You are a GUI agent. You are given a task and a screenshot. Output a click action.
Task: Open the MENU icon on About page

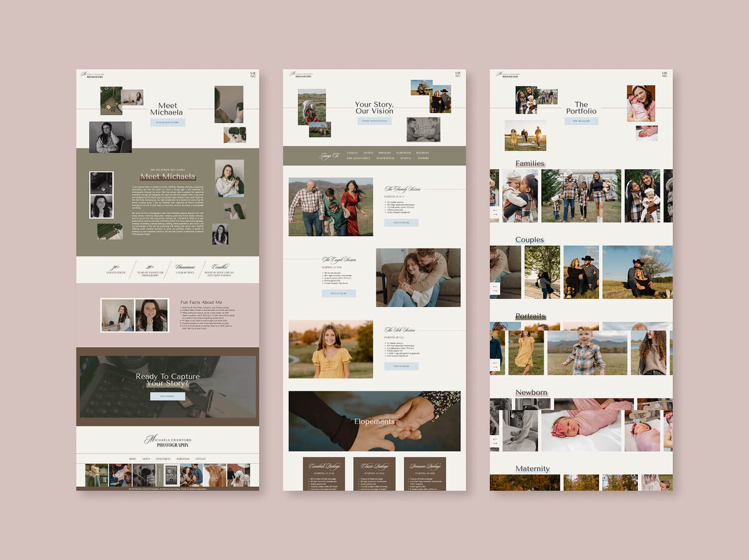(x=253, y=74)
